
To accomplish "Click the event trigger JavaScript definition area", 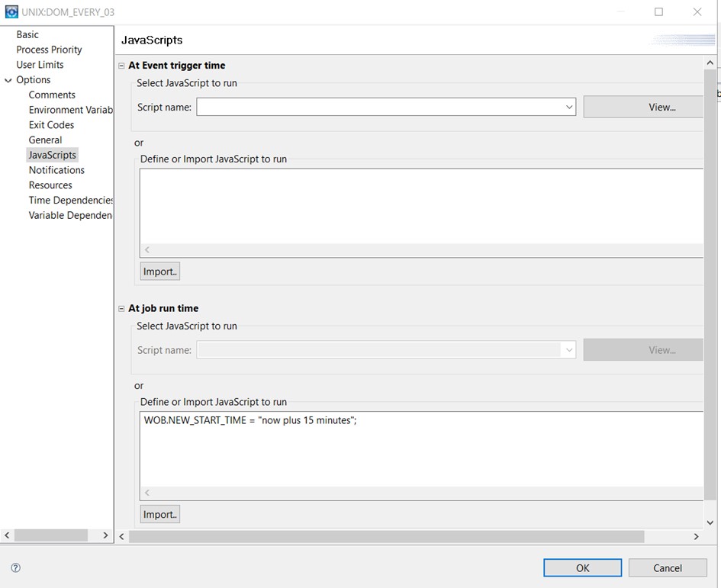I will (x=422, y=207).
